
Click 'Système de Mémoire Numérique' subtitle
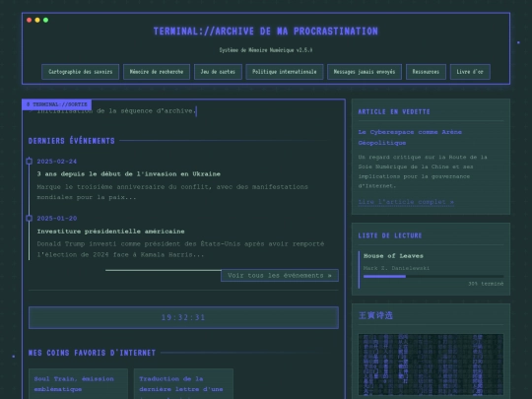click(x=266, y=50)
